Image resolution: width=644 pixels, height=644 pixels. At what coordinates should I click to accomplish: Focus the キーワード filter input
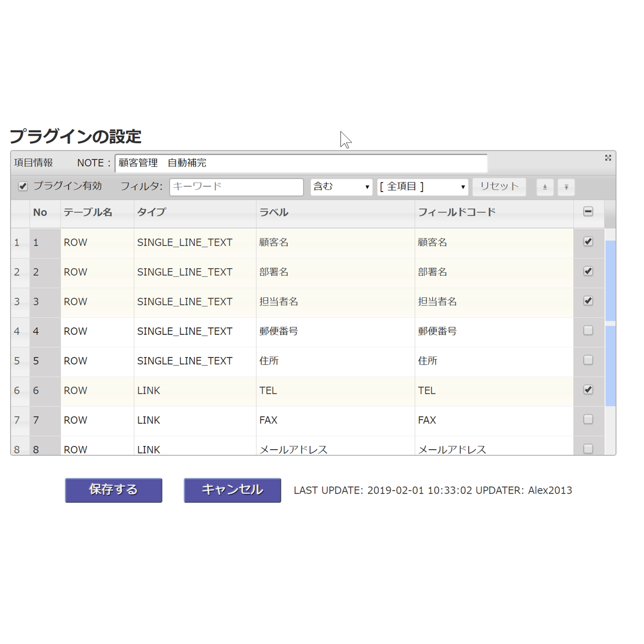point(237,187)
